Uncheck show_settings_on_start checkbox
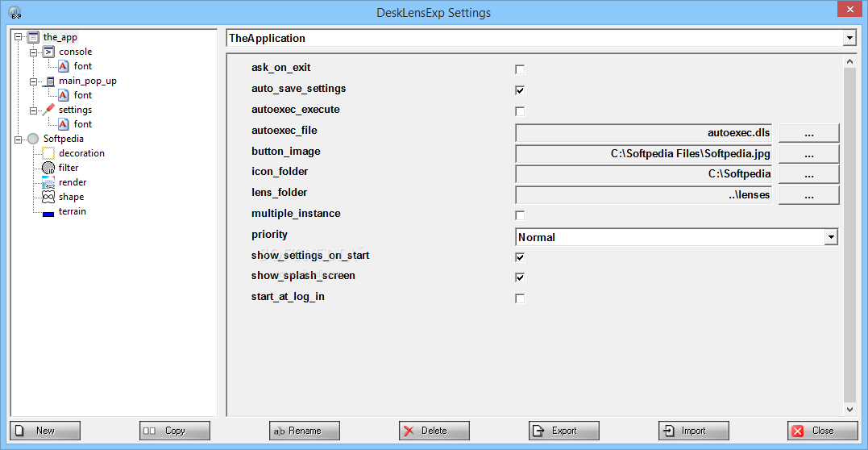The width and height of the screenshot is (868, 450). click(520, 257)
